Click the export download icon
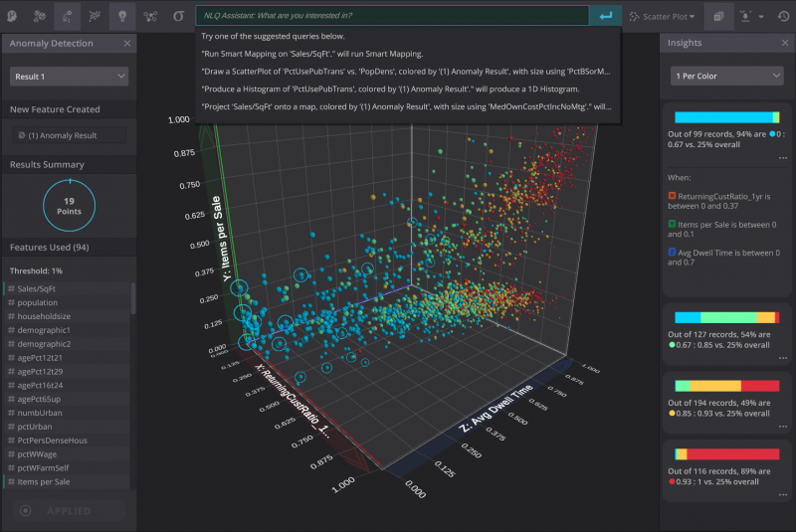The width and height of the screenshot is (796, 532). (x=744, y=16)
